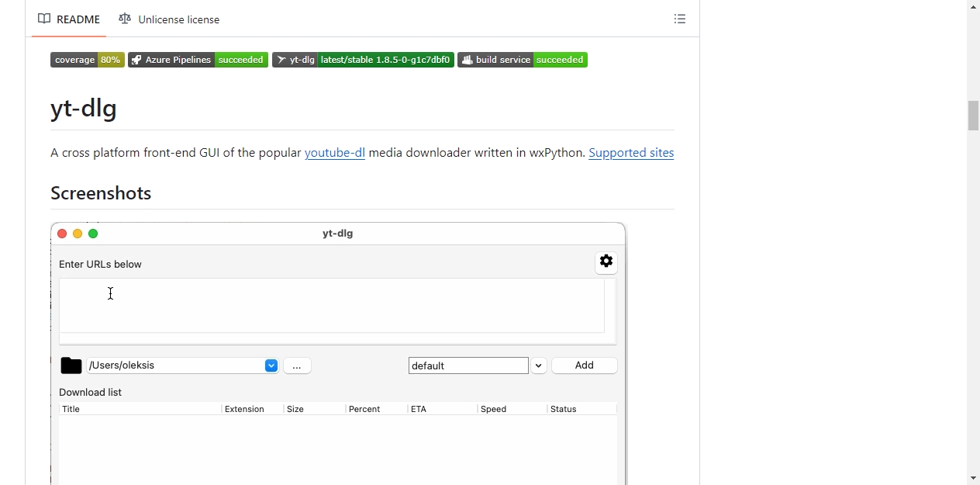Click the scrollbar down arrow

tap(973, 478)
